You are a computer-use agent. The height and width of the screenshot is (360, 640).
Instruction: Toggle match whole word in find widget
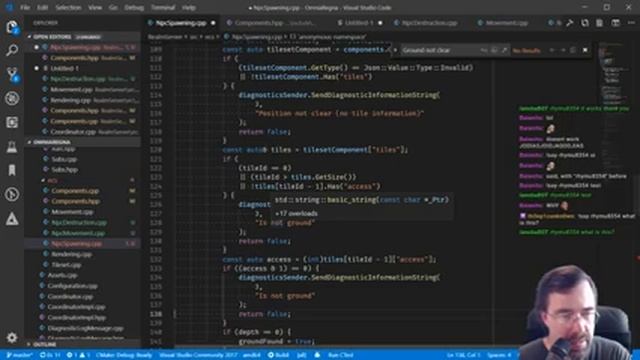(494, 50)
